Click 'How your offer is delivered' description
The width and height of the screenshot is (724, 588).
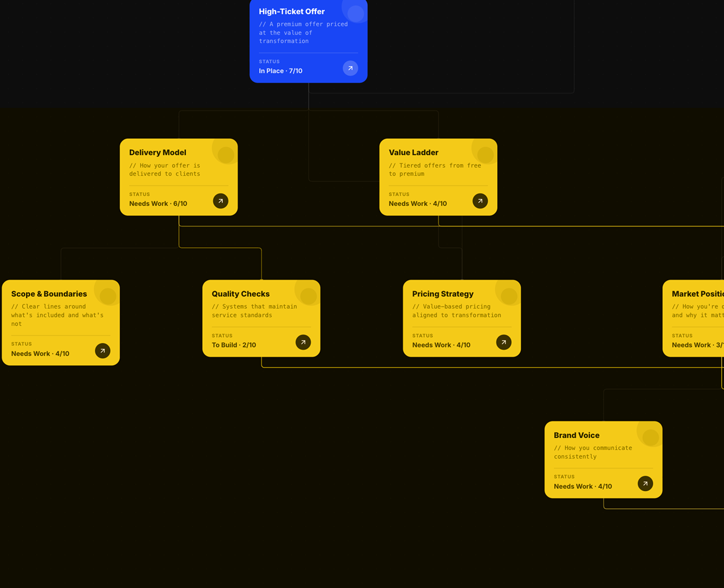165,170
